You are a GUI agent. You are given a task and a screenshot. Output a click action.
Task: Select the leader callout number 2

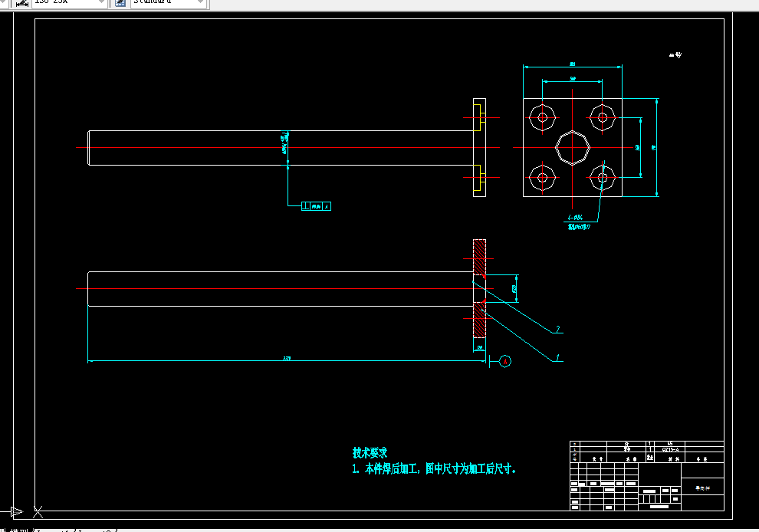[558, 329]
